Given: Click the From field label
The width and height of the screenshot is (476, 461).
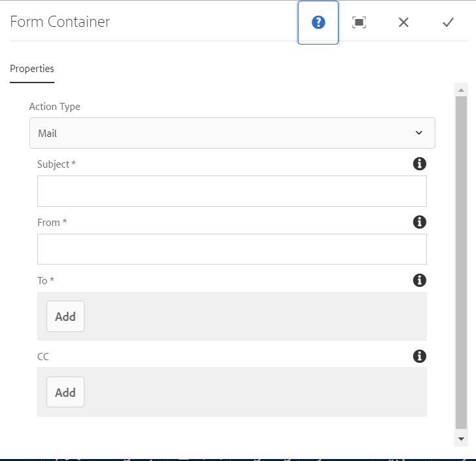Looking at the screenshot, I should (x=52, y=223).
